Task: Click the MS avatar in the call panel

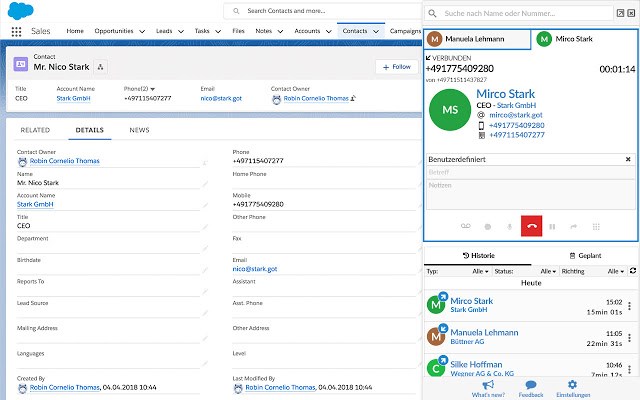Action: pos(450,110)
